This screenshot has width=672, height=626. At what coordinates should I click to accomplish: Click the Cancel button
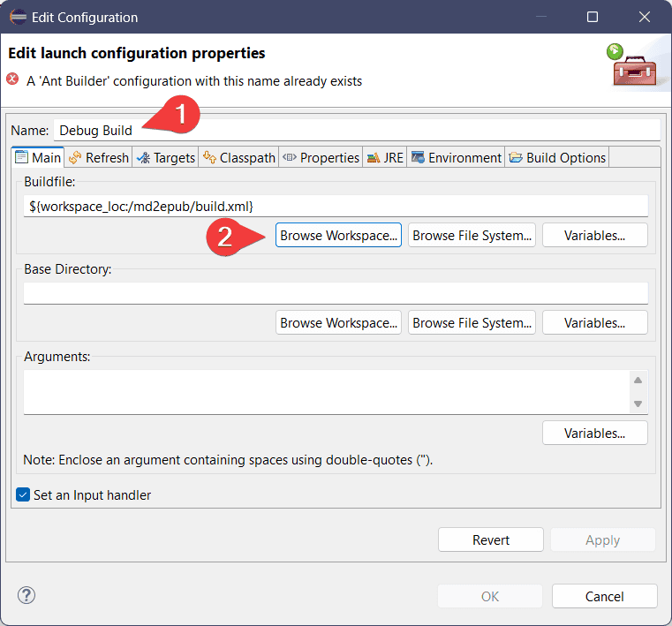coord(604,597)
